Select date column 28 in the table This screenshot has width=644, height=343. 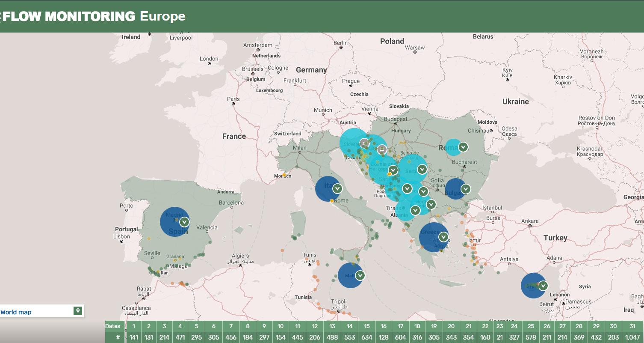tap(579, 326)
